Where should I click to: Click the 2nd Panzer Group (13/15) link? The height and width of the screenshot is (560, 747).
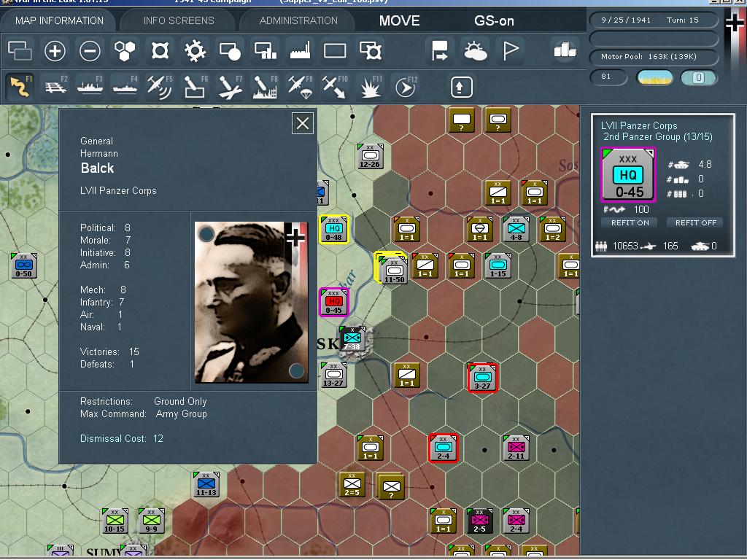coord(658,136)
